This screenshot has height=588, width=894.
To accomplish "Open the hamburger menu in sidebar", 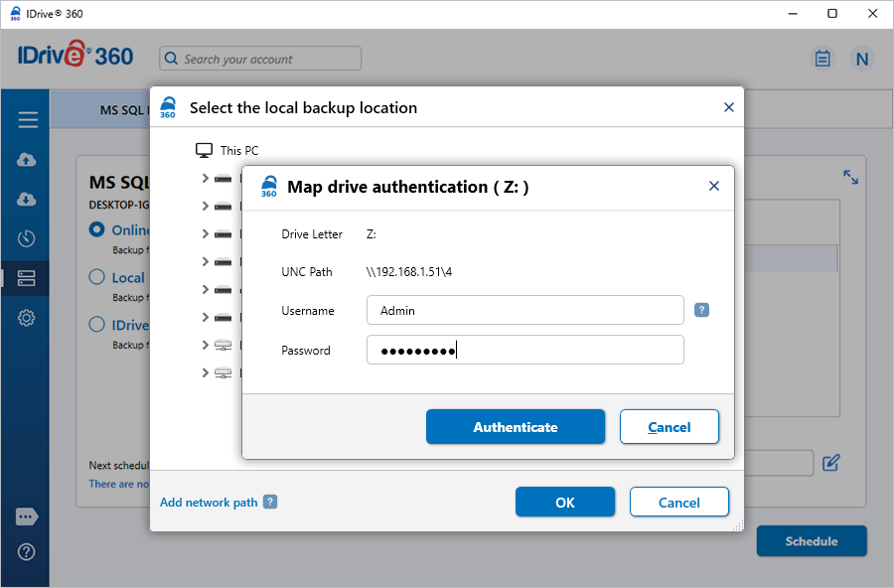I will (27, 120).
